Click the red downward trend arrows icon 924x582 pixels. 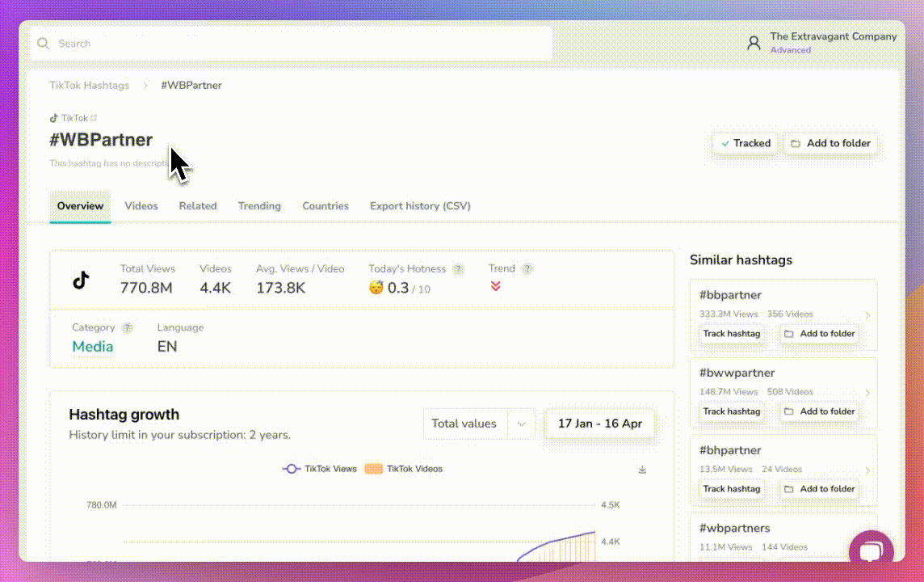[x=496, y=286]
